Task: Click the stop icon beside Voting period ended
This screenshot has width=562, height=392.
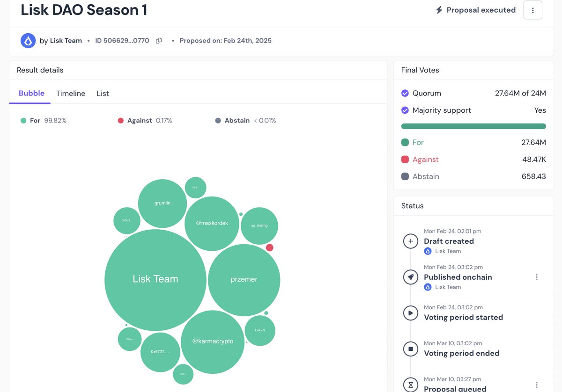Action: point(411,349)
